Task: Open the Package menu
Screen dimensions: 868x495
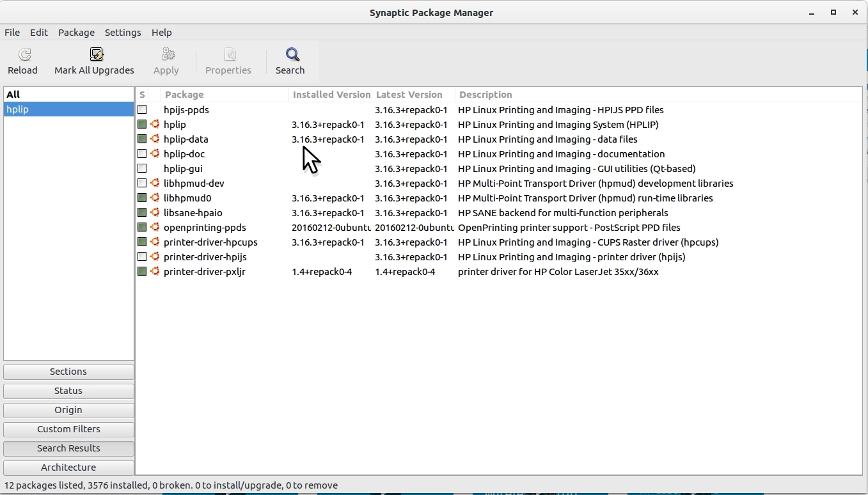Action: click(x=76, y=33)
